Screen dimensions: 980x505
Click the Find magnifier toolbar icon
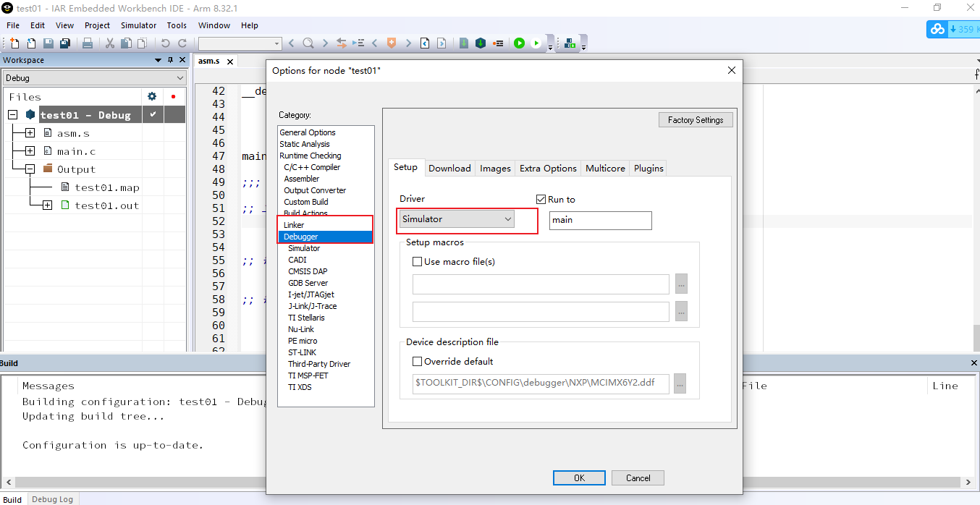pos(308,43)
